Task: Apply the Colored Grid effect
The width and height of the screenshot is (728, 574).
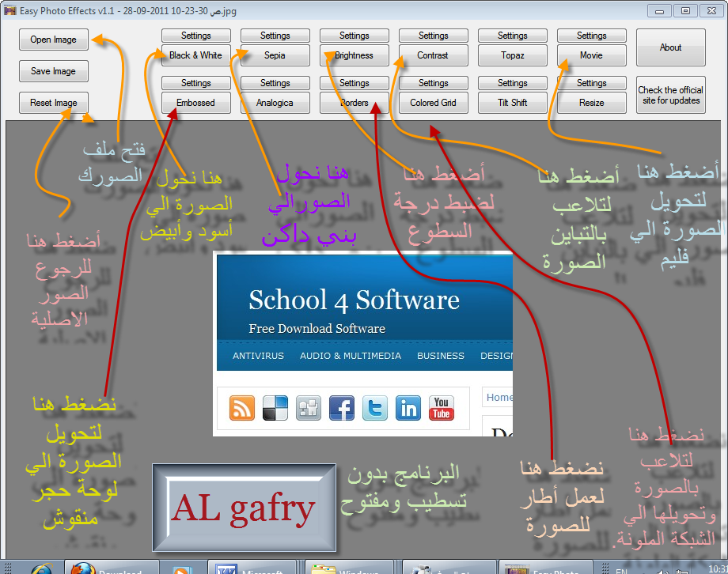Action: coord(433,103)
